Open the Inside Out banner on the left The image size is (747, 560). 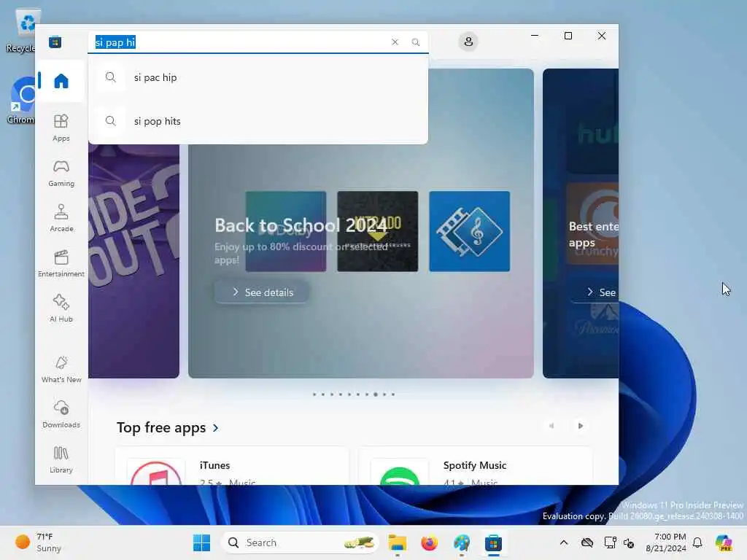pyautogui.click(x=134, y=261)
